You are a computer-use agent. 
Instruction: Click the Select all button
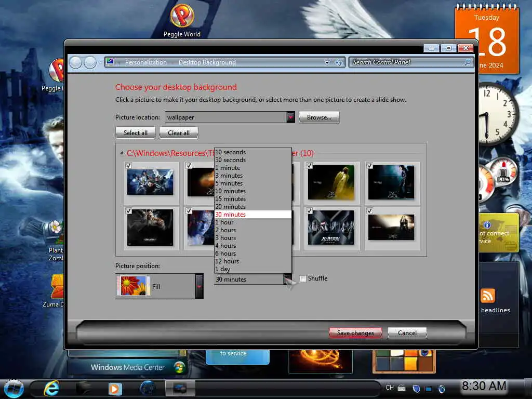click(136, 133)
